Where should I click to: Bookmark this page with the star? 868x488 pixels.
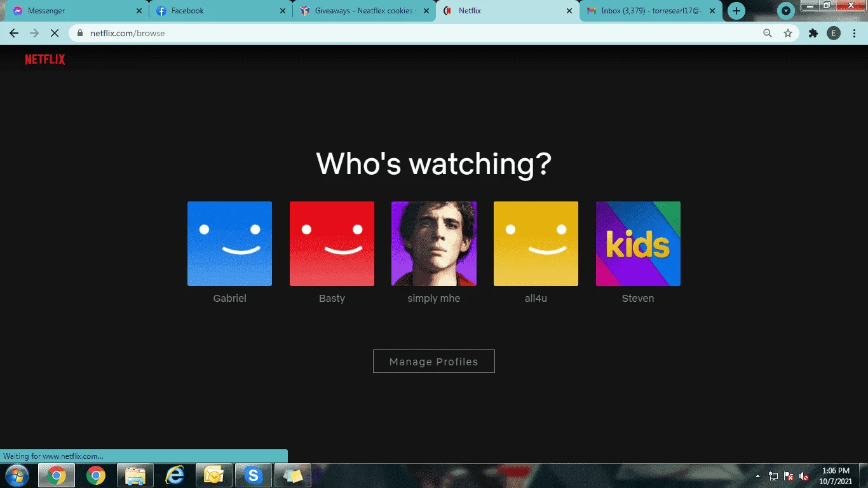788,33
